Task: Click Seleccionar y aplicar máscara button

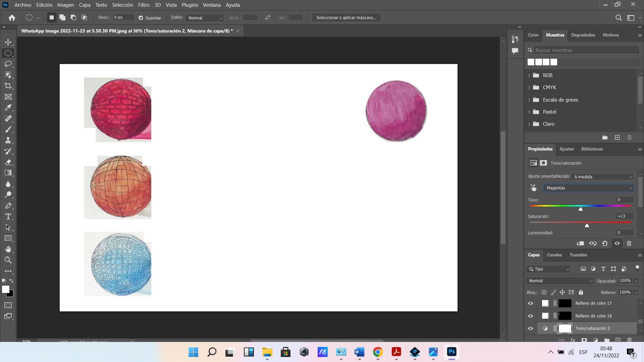Action: (x=346, y=18)
